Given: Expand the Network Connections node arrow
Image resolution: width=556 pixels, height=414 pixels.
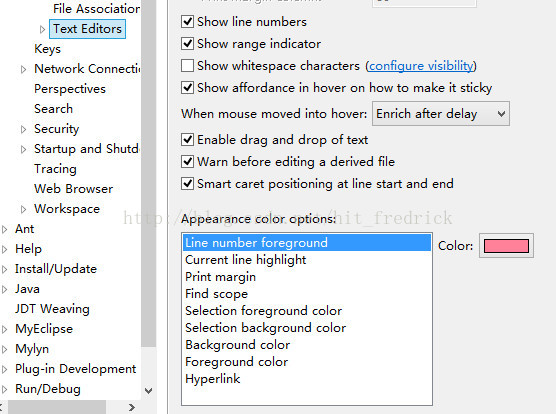Looking at the screenshot, I should 23,69.
